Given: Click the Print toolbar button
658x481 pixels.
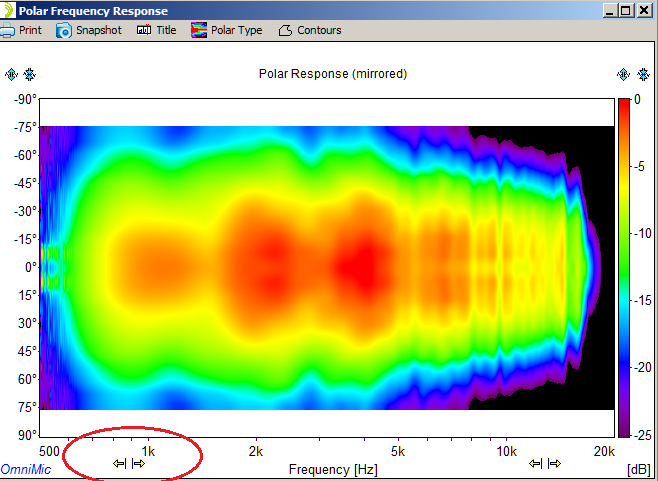Looking at the screenshot, I should pos(21,30).
